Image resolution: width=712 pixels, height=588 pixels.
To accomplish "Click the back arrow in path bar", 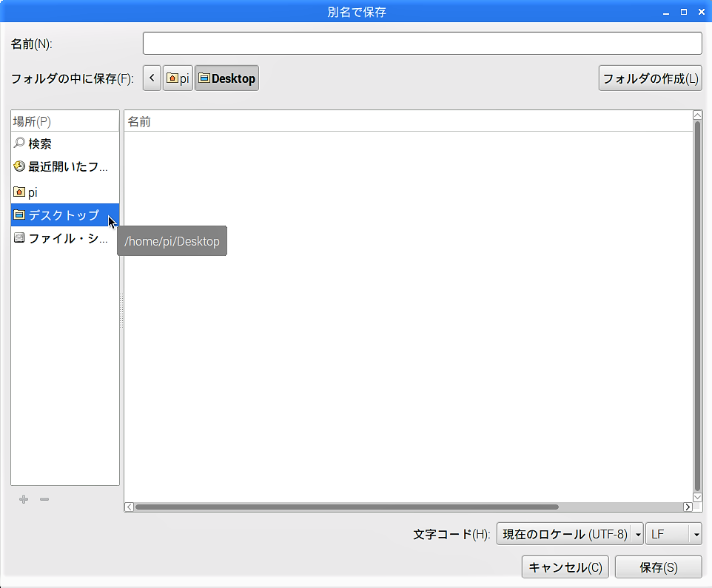I will (x=152, y=78).
